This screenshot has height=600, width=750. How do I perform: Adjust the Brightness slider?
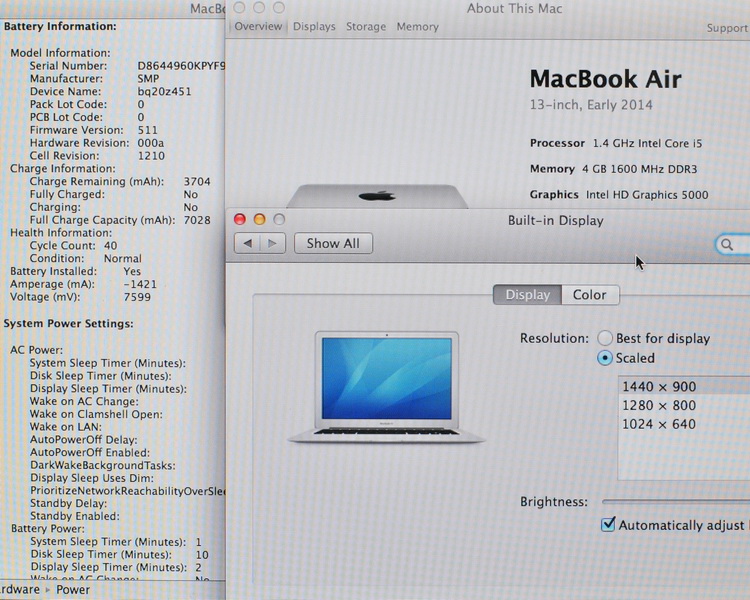676,501
